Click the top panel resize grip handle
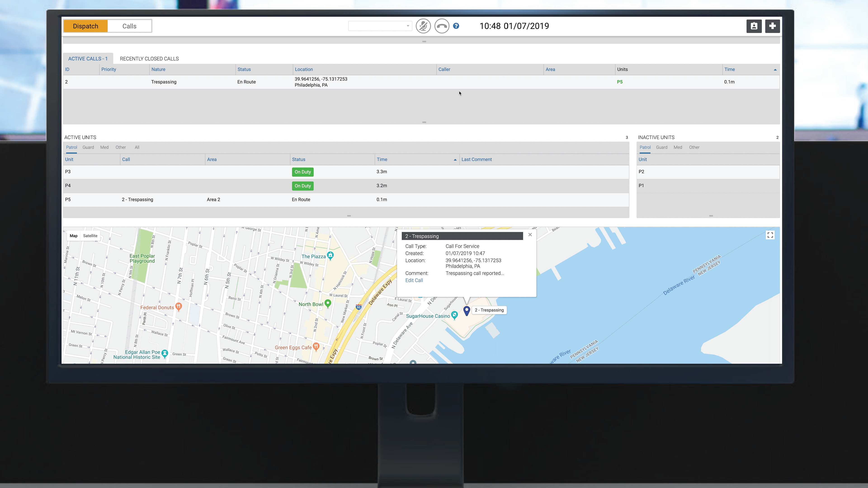868x488 pixels. pos(424,41)
